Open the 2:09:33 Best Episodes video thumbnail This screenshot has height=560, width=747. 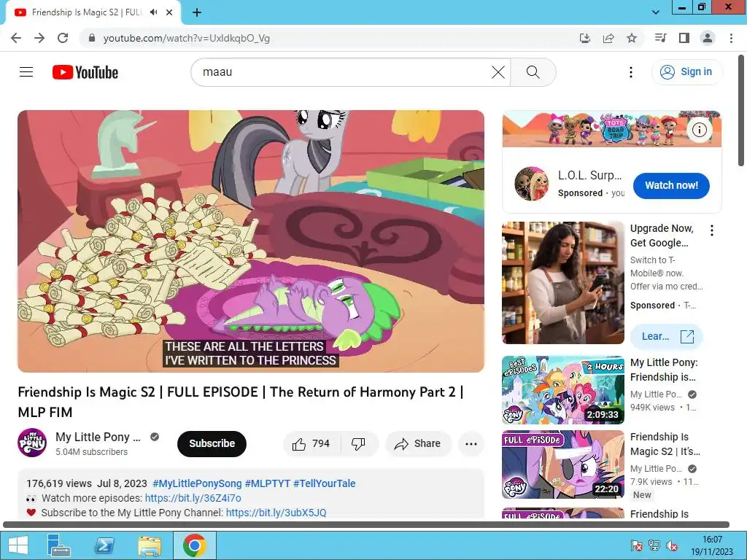562,390
